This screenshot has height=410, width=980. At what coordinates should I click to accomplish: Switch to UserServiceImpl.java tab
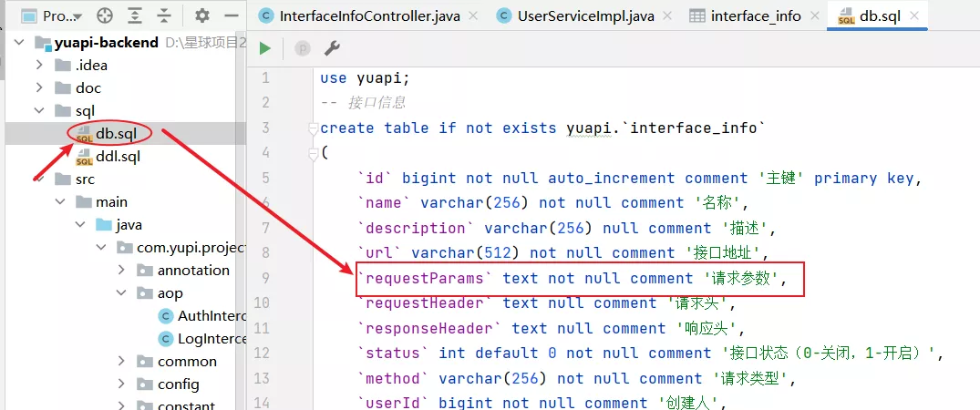585,16
